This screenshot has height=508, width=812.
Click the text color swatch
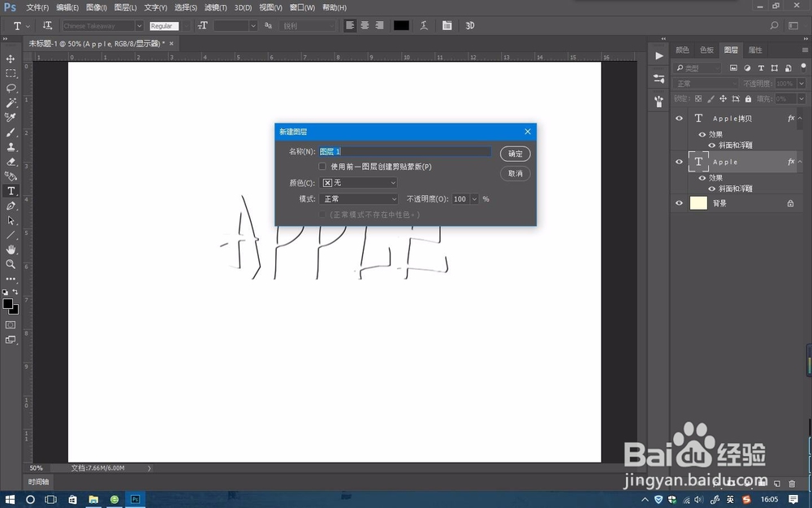click(401, 25)
